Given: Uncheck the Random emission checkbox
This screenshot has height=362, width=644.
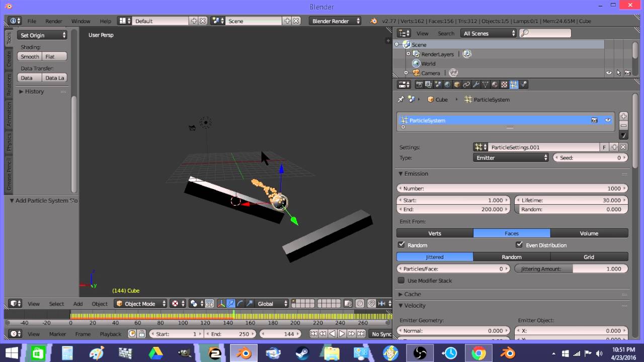Looking at the screenshot, I should 401,245.
